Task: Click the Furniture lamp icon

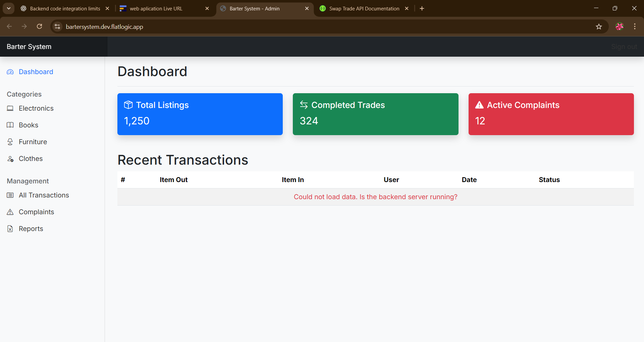Action: click(x=10, y=142)
